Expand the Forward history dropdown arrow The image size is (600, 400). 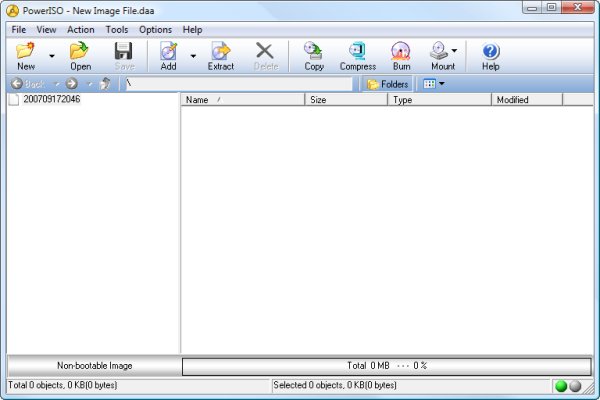click(90, 84)
